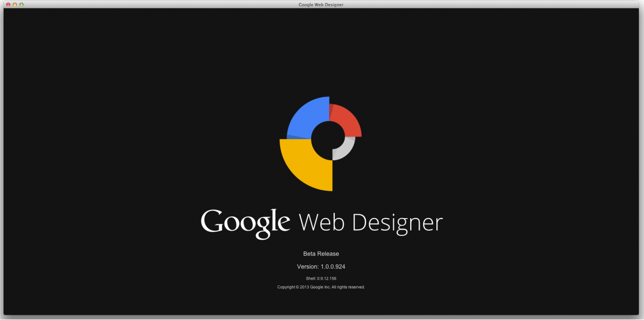Image resolution: width=644 pixels, height=320 pixels.
Task: Click the Google Web Designer pinwheel logo
Action: [x=321, y=143]
